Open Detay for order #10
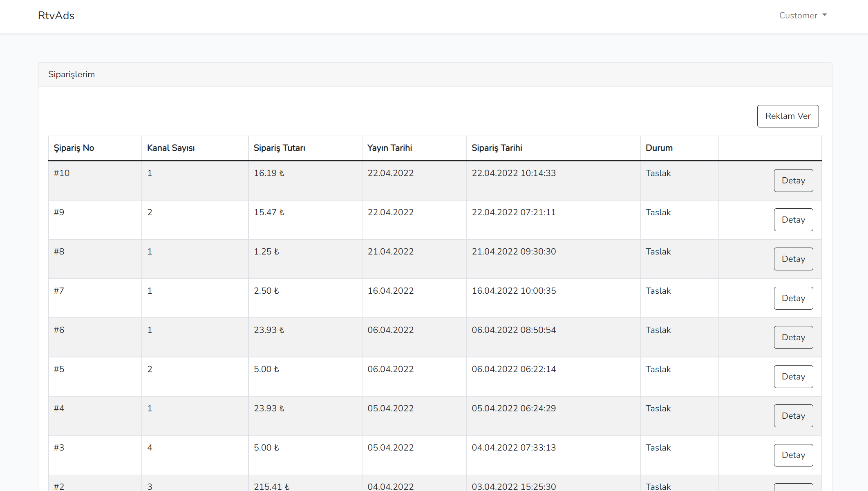 793,181
